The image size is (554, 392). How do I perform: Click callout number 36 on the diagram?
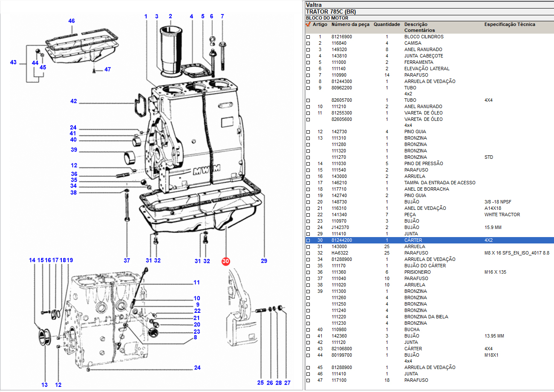[x=74, y=174]
